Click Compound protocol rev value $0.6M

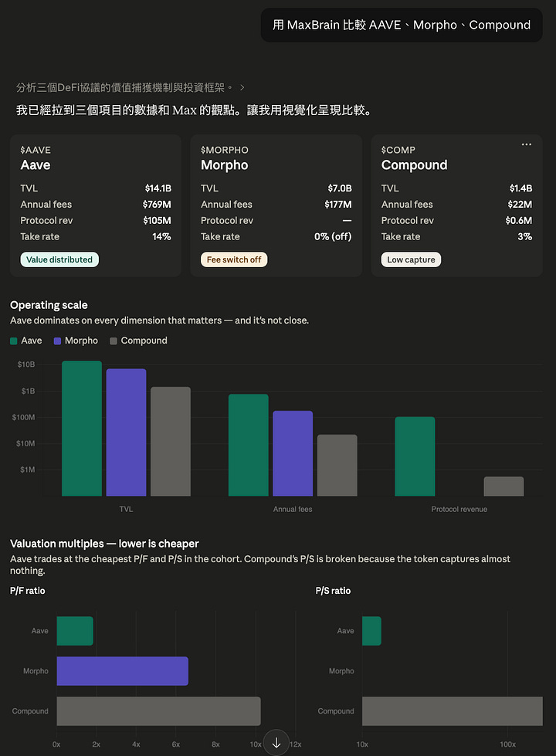click(518, 220)
